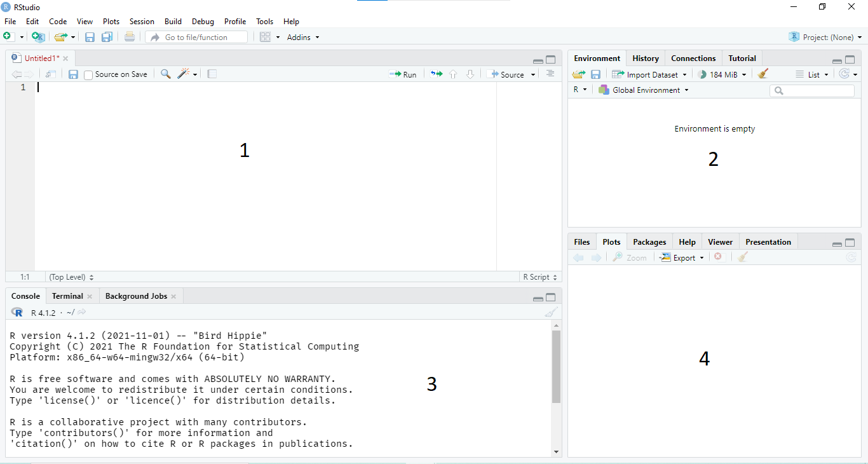The width and height of the screenshot is (868, 464).
Task: Switch to the History tab
Action: tap(646, 58)
